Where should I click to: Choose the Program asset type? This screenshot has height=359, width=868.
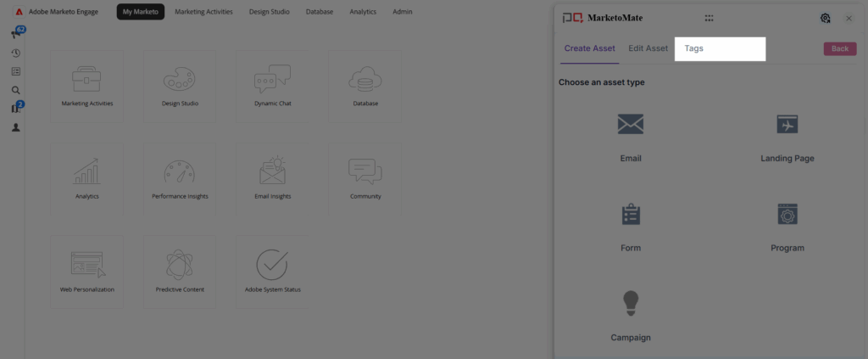tap(787, 215)
